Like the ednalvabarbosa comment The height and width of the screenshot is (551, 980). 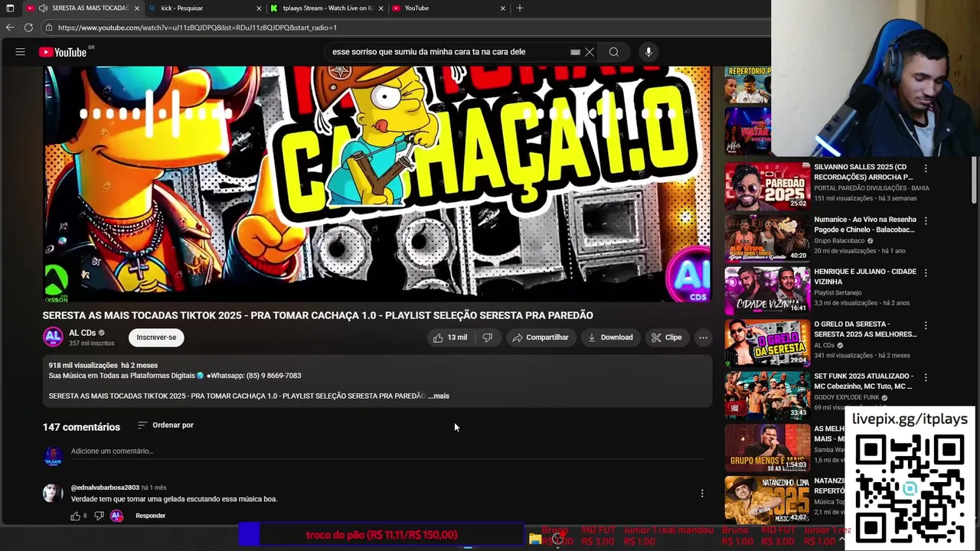[76, 516]
